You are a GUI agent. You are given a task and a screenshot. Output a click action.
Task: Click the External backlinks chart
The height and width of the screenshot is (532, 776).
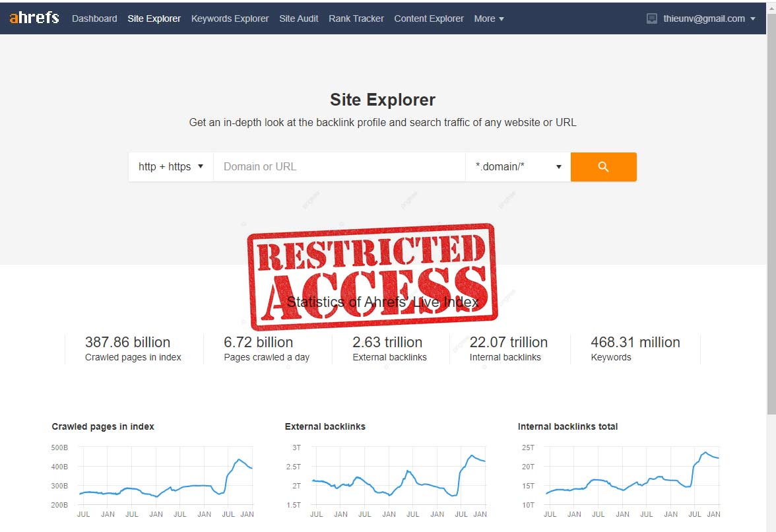click(x=385, y=481)
